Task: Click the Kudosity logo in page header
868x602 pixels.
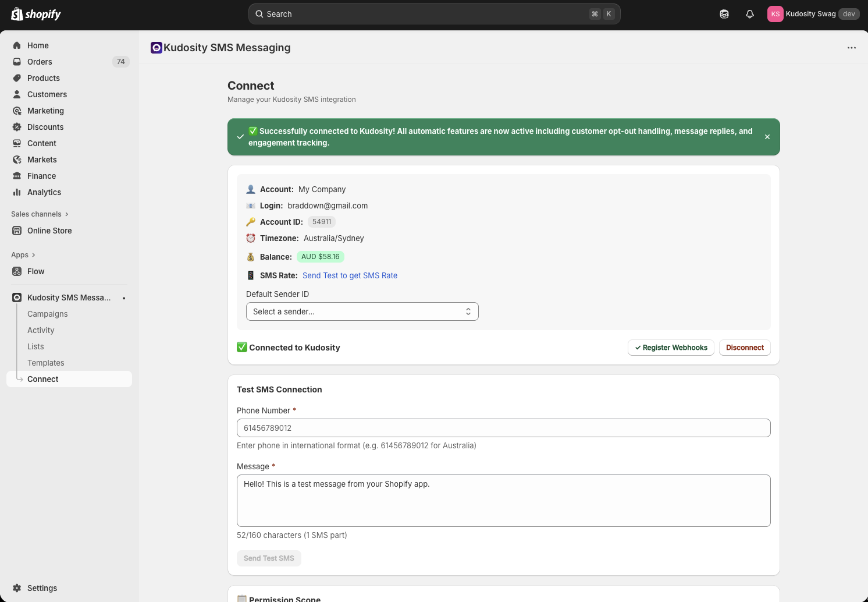Action: (x=156, y=48)
